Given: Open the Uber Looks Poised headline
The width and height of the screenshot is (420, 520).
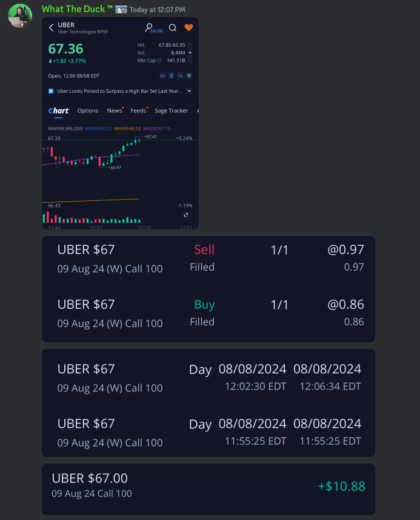Looking at the screenshot, I should [x=118, y=91].
